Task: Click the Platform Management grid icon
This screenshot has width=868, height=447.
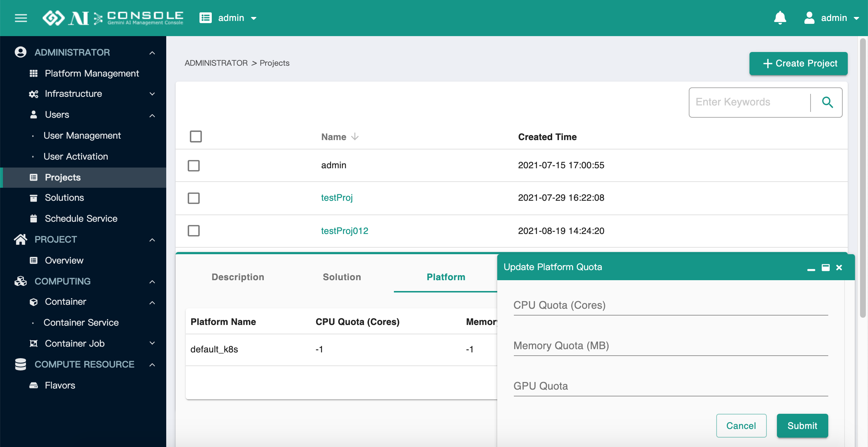Action: (x=34, y=74)
